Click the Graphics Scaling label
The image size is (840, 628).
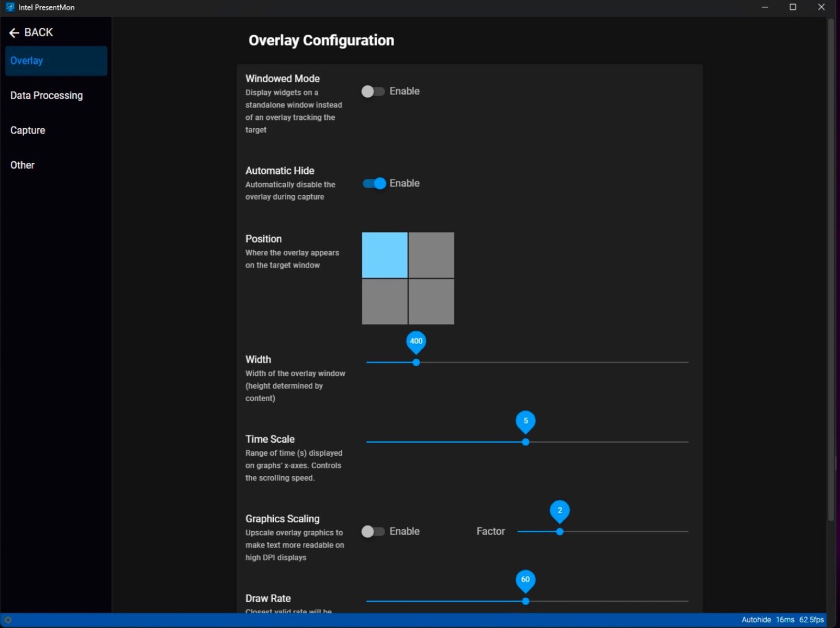coord(283,519)
